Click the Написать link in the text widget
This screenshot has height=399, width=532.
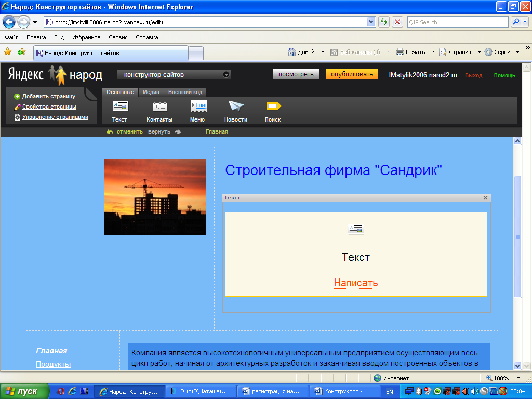pos(356,283)
